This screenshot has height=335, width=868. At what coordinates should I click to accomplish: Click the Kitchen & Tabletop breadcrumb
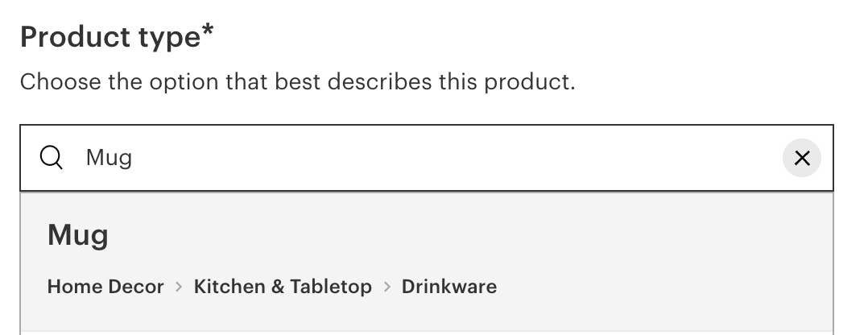pos(283,287)
